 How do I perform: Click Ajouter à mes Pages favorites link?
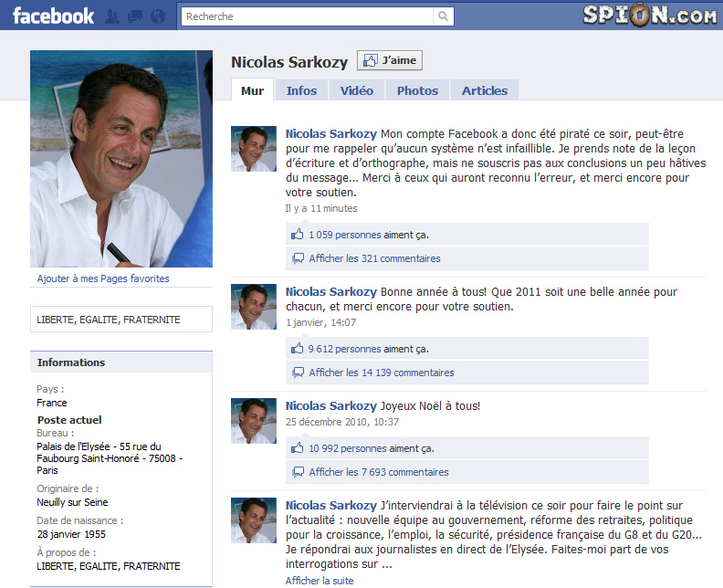(103, 278)
